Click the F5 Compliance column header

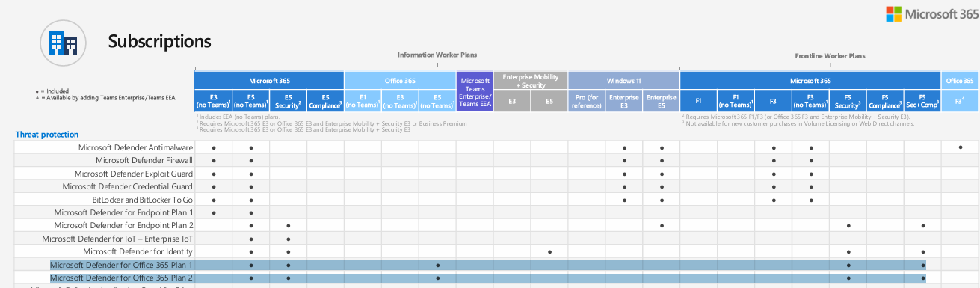coord(886,101)
